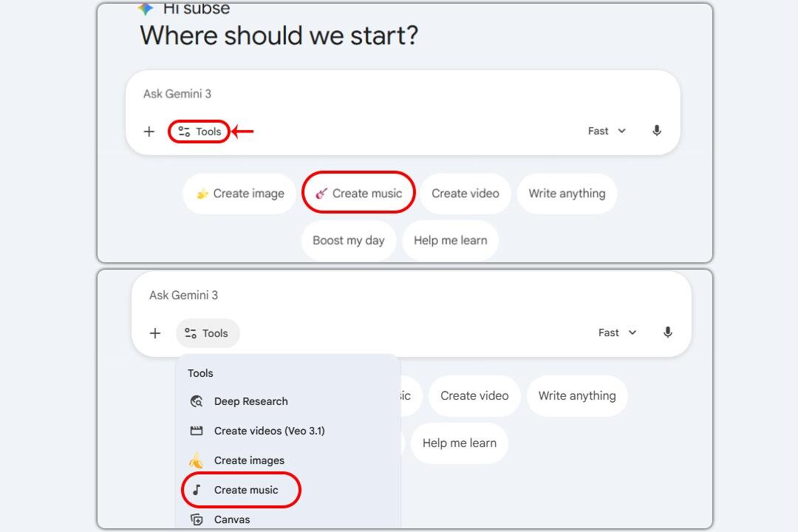
Task: Toggle the Tools button in lower prompt box
Action: (x=207, y=333)
